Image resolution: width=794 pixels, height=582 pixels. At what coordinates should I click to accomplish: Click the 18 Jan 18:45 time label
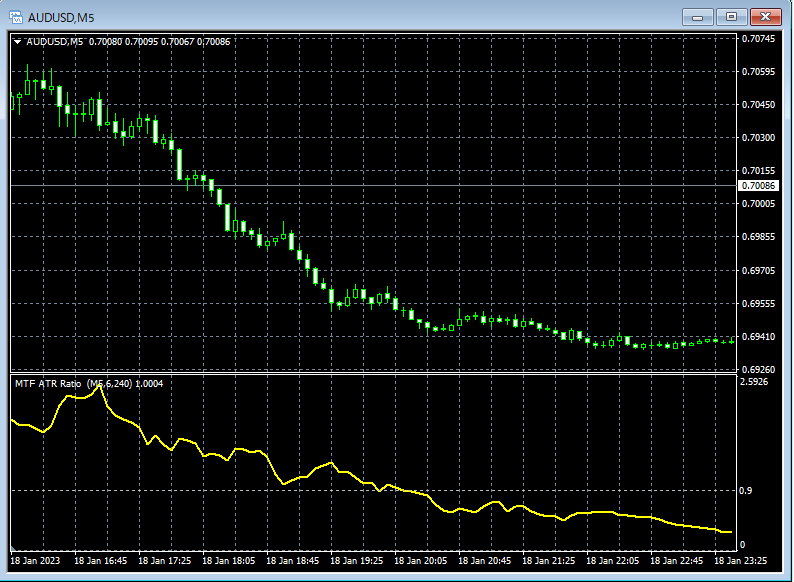click(x=293, y=561)
